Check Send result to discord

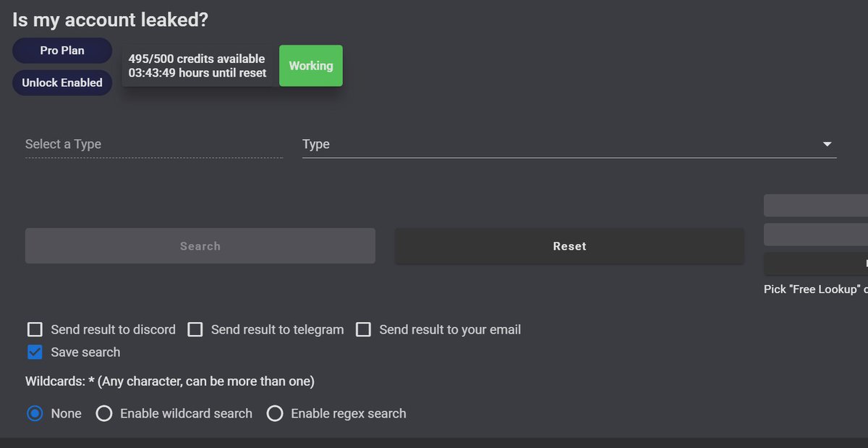(35, 329)
